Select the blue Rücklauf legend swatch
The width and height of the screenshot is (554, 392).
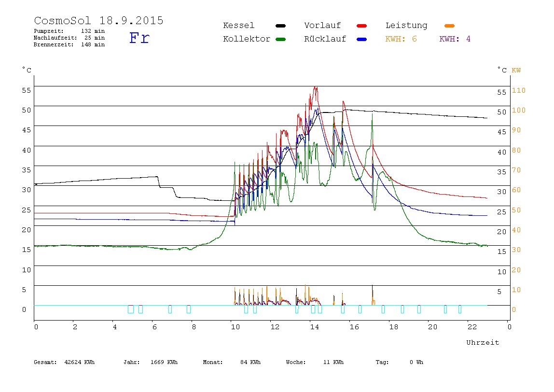[x=362, y=39]
